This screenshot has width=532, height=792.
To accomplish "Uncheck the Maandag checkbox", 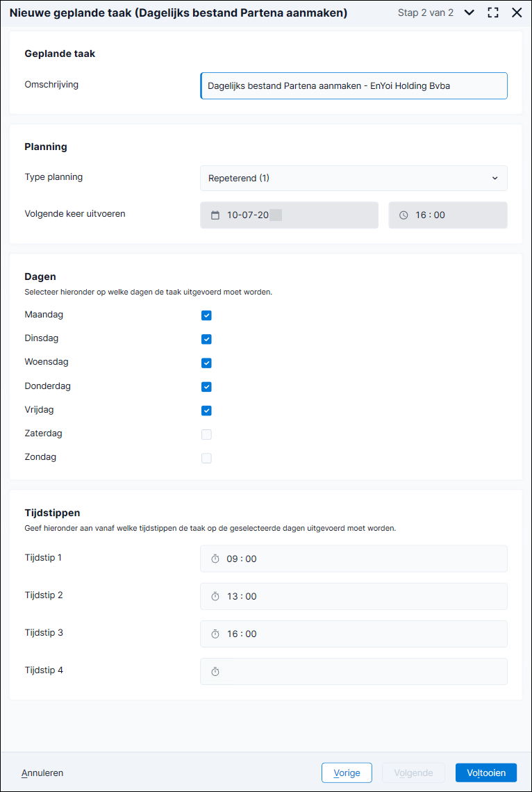I will coord(206,315).
